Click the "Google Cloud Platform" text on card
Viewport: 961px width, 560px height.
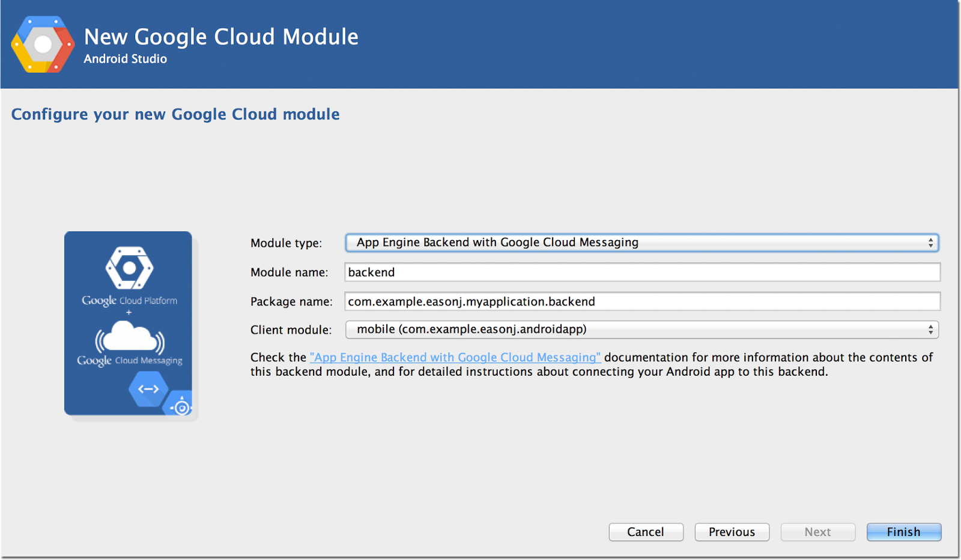(x=129, y=301)
